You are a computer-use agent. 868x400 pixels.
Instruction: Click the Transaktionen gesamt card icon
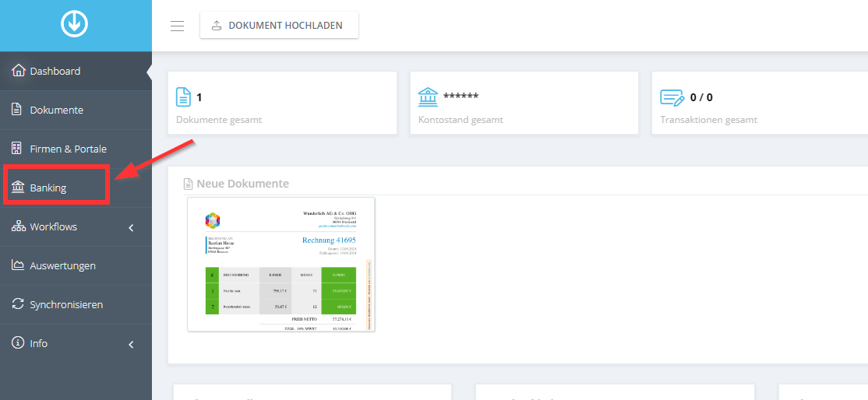[672, 98]
